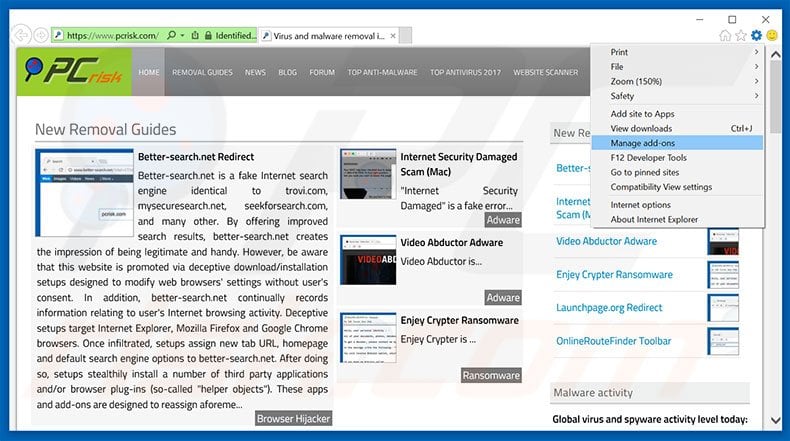This screenshot has height=441, width=790.
Task: Expand the Print submenu
Action: (x=677, y=52)
